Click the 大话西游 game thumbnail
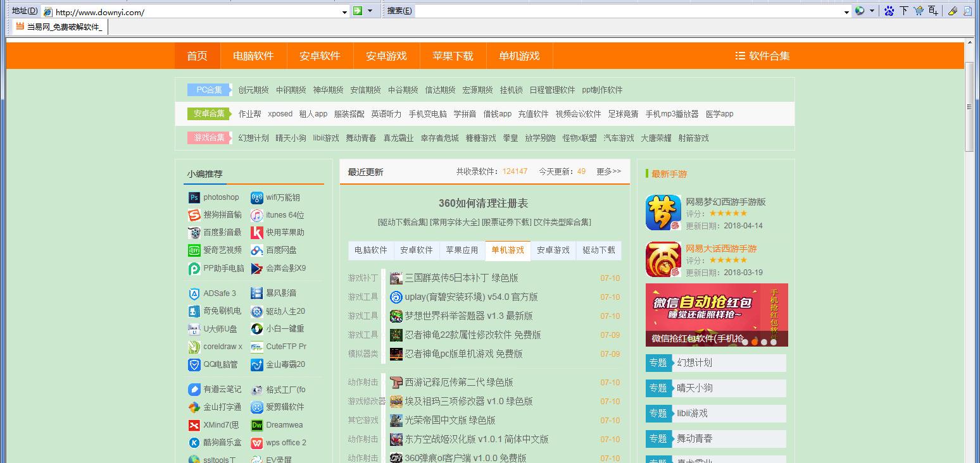 [663, 259]
